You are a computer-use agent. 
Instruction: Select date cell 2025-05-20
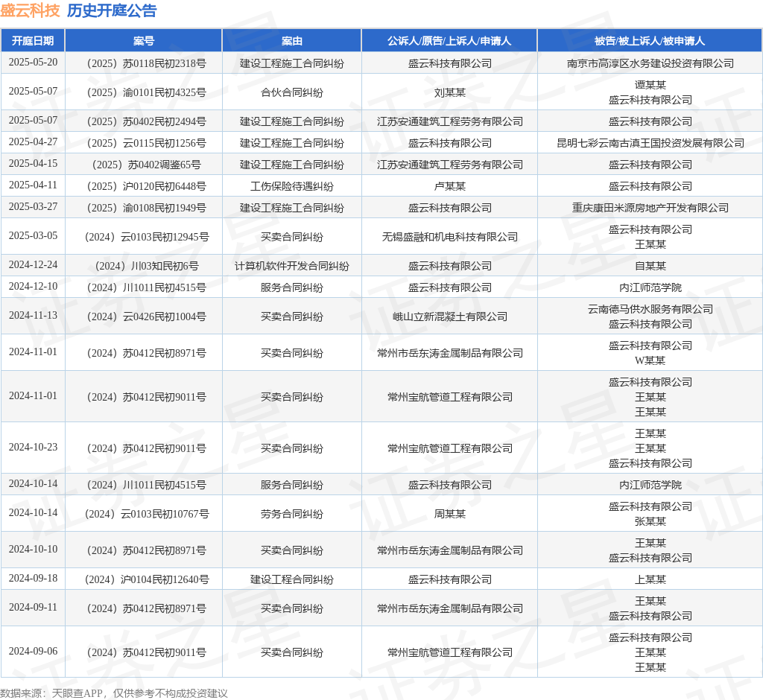33,63
